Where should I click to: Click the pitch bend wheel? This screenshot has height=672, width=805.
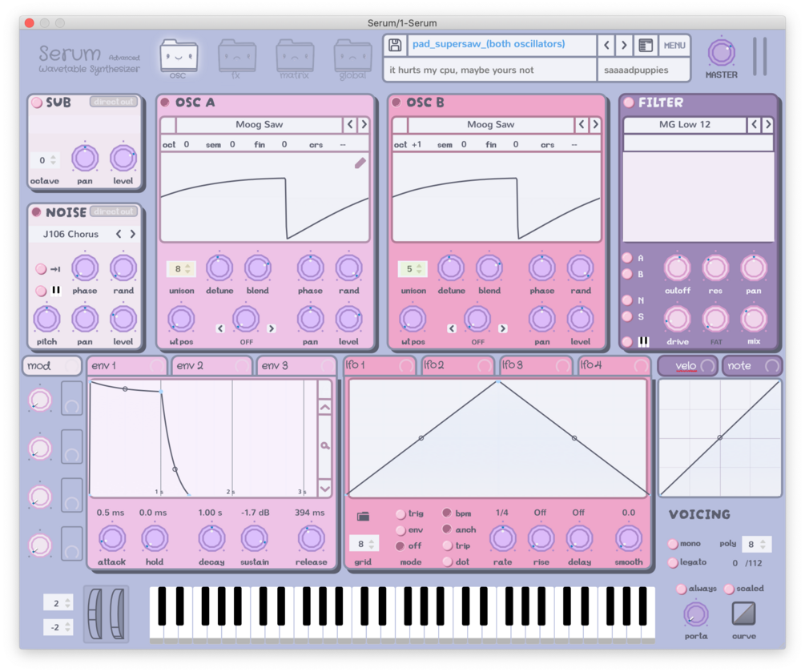(x=96, y=614)
